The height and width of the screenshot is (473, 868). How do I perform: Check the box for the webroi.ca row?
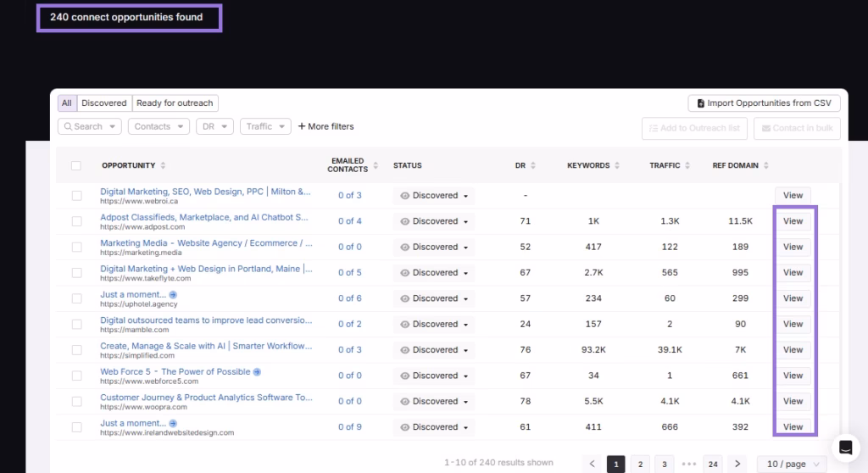pos(77,196)
